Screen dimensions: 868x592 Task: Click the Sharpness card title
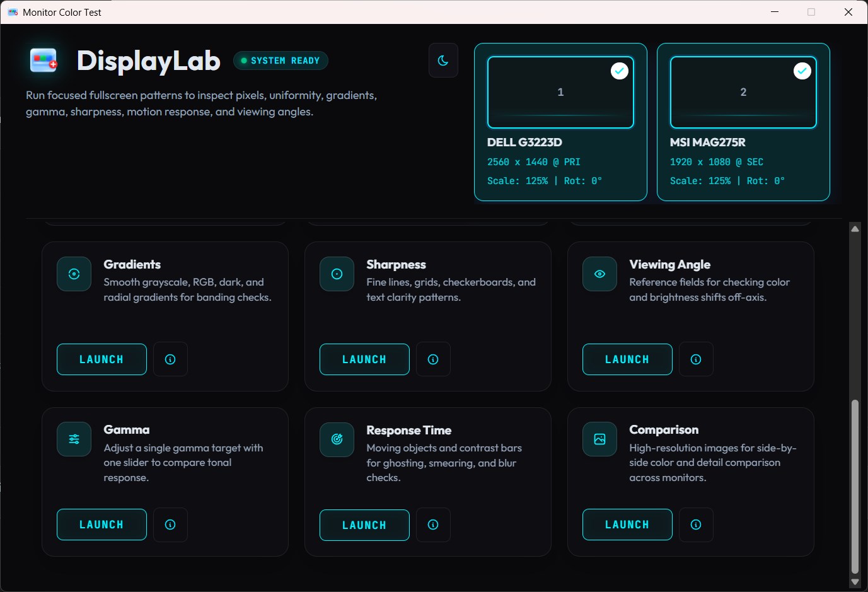396,264
